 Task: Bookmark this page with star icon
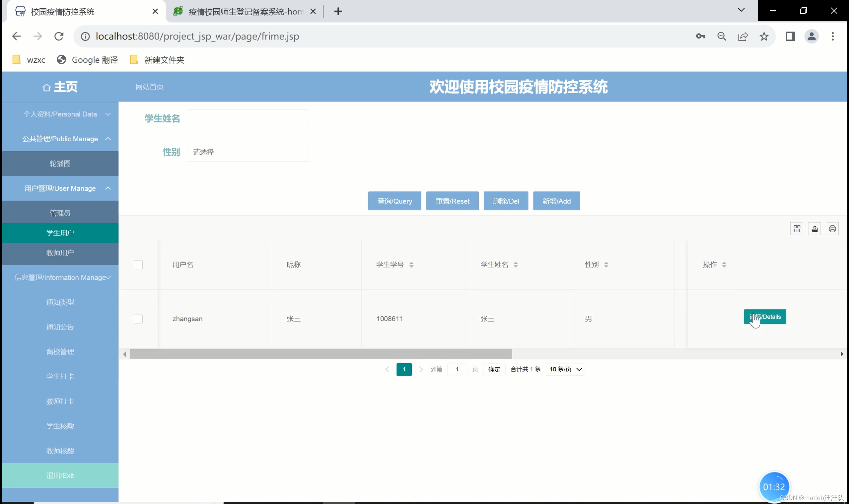coord(764,36)
